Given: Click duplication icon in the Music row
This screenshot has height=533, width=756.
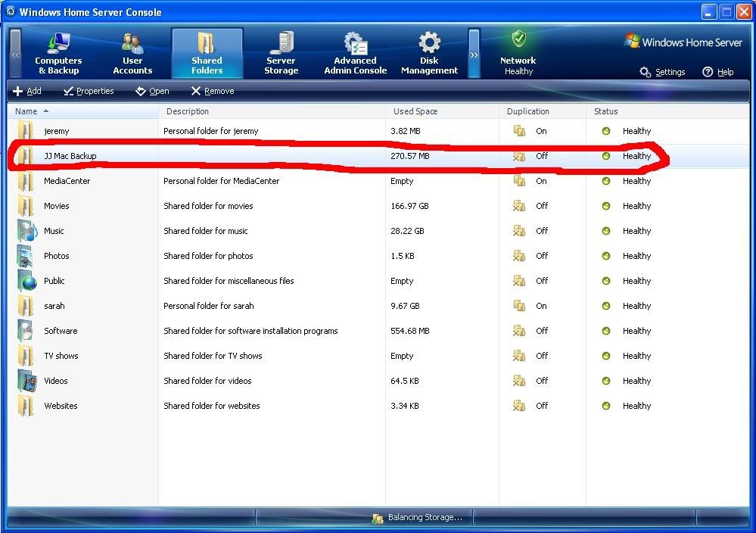Looking at the screenshot, I should pyautogui.click(x=519, y=231).
